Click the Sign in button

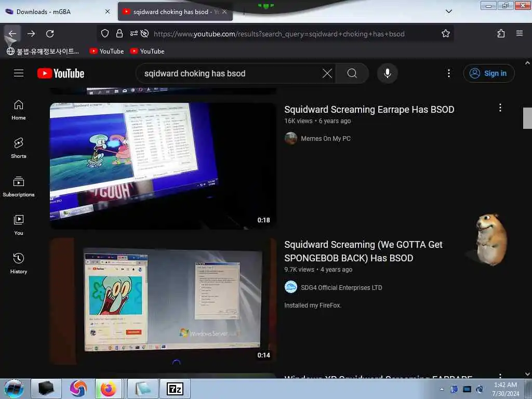coord(488,73)
